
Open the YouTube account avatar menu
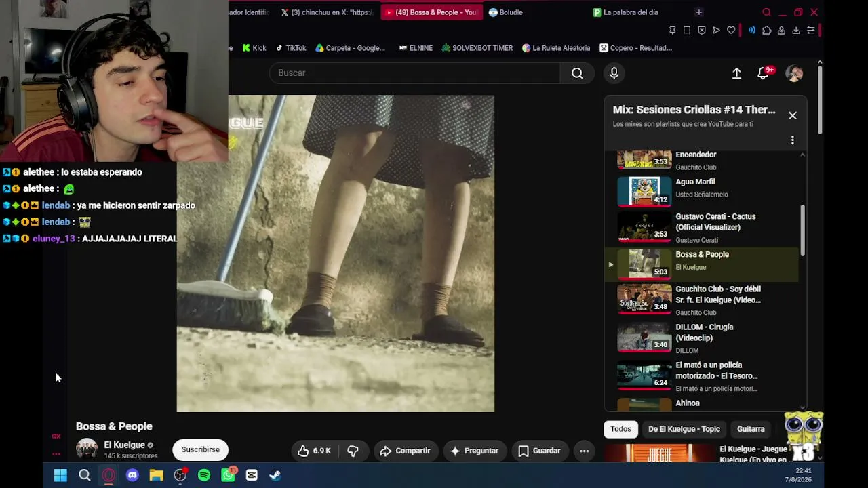pos(794,73)
